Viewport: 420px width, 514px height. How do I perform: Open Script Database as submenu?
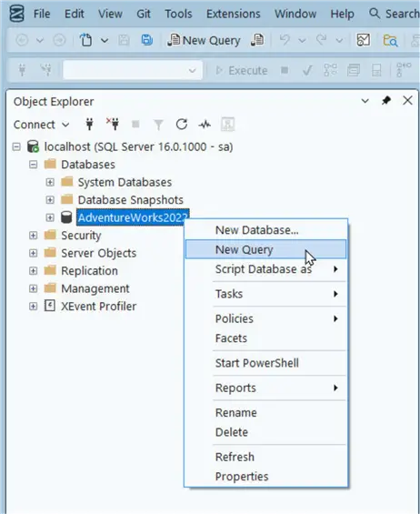[x=265, y=269]
